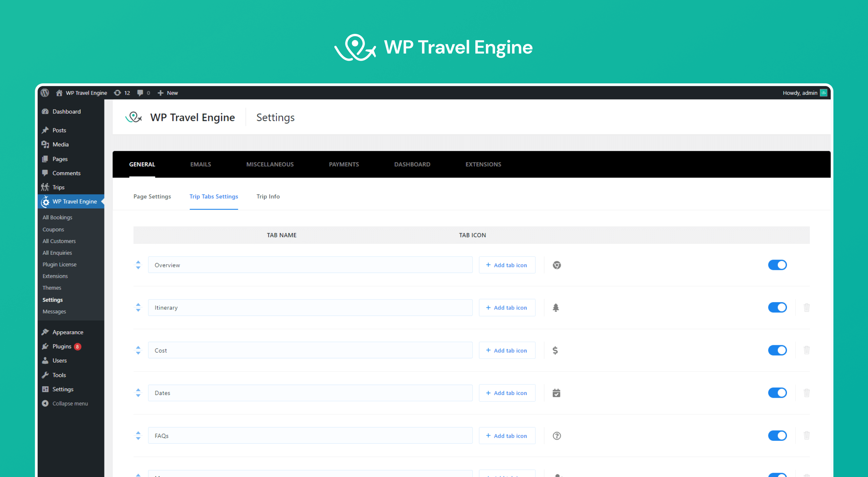Add tab icon for Itinerary

(507, 308)
